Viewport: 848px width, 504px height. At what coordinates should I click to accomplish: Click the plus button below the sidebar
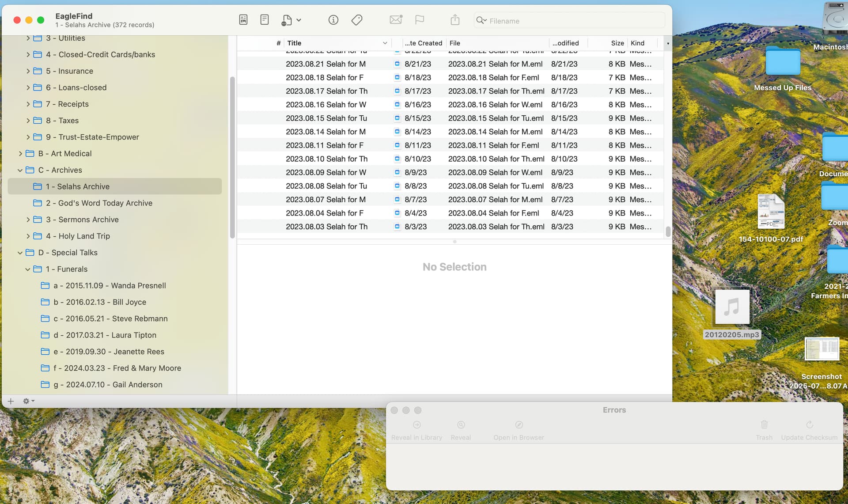point(11,401)
